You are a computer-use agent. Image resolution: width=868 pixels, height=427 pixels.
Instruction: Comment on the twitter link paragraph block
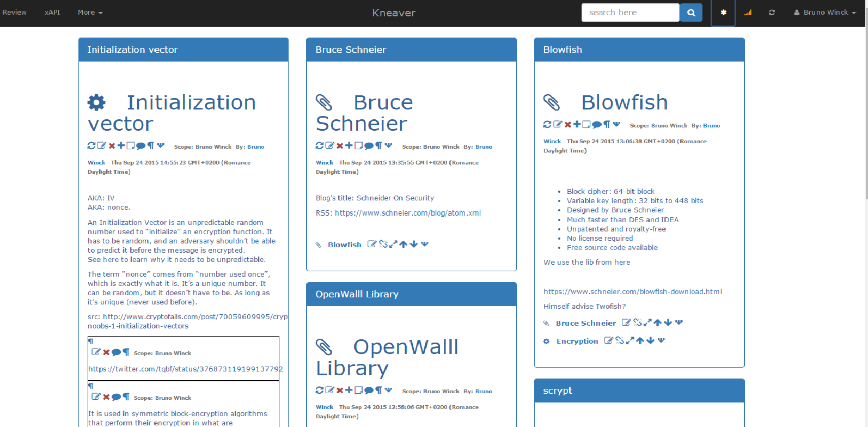pyautogui.click(x=116, y=352)
